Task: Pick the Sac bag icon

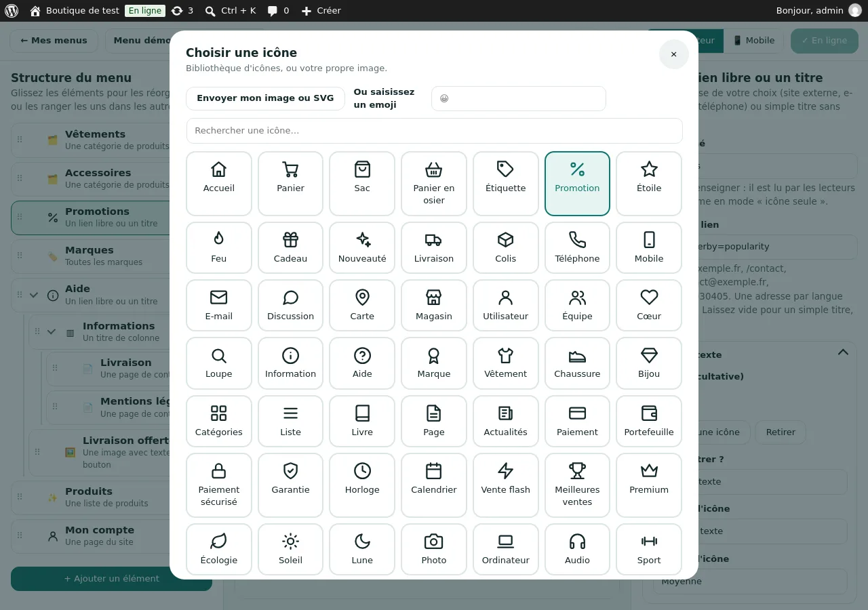Action: (x=362, y=184)
